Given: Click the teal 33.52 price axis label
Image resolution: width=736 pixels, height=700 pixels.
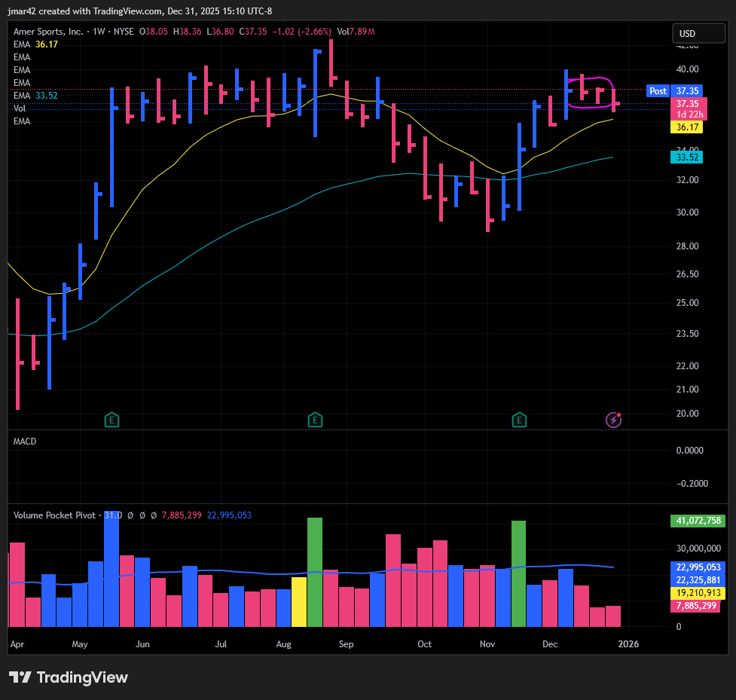Looking at the screenshot, I should pos(687,157).
